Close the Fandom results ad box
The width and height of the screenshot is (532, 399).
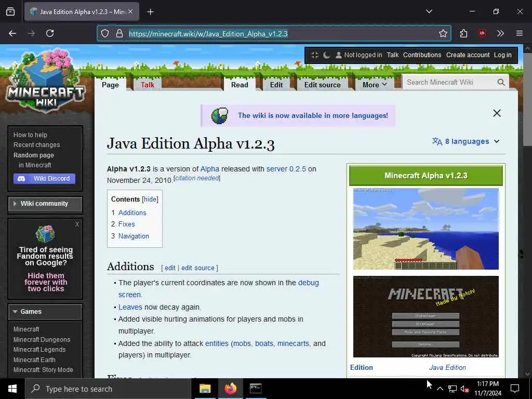77,224
